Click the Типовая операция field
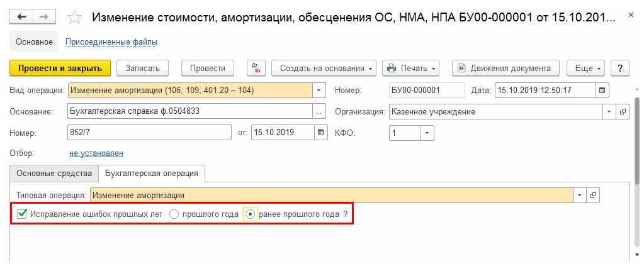Image resolution: width=644 pixels, height=271 pixels. 332,196
